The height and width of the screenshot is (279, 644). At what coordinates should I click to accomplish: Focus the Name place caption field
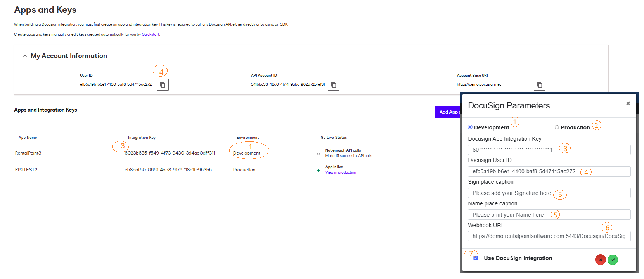coord(549,215)
